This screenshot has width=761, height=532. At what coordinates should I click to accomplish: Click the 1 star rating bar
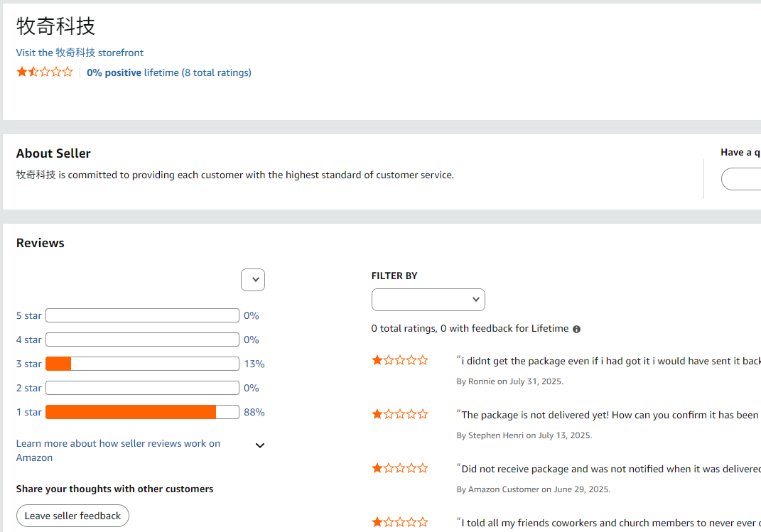pyautogui.click(x=142, y=412)
